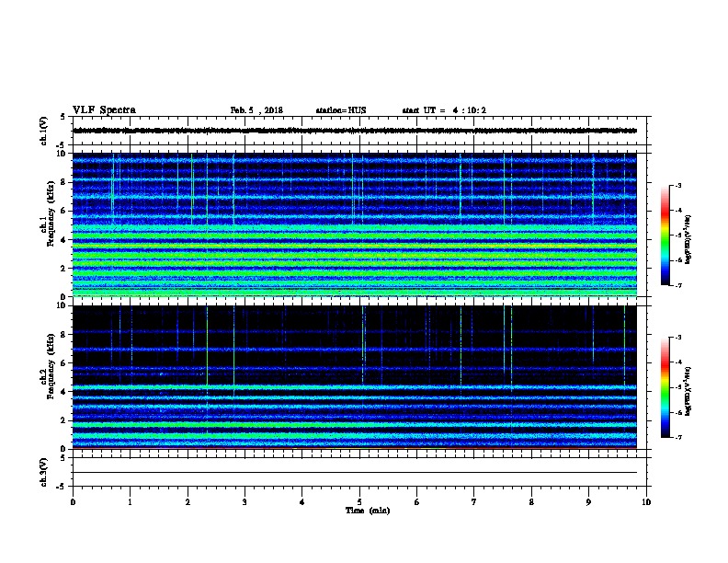Viewport: 728px width, 563px height.
Task: Click the "-3" label on ch.1 colorbar
Action: click(678, 185)
